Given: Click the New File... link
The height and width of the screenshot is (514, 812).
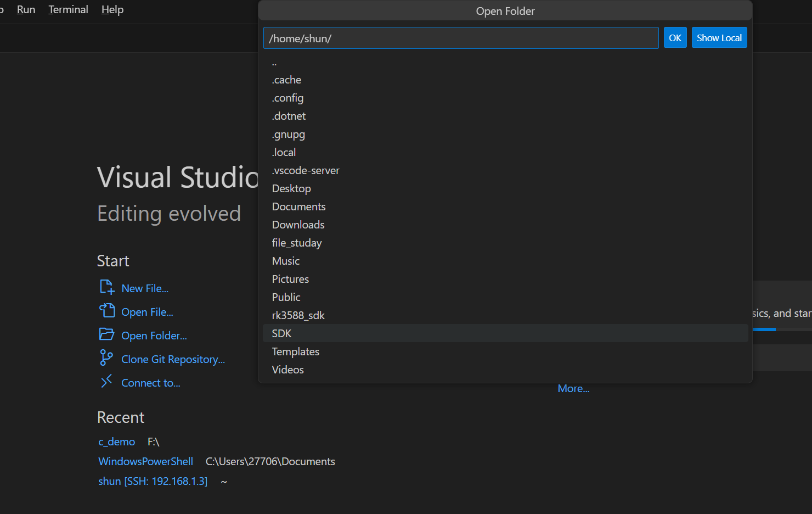Looking at the screenshot, I should (145, 288).
